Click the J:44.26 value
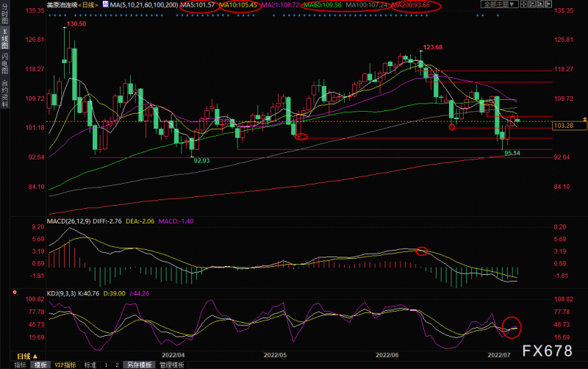Screen dimensions: 588x369 139,293
